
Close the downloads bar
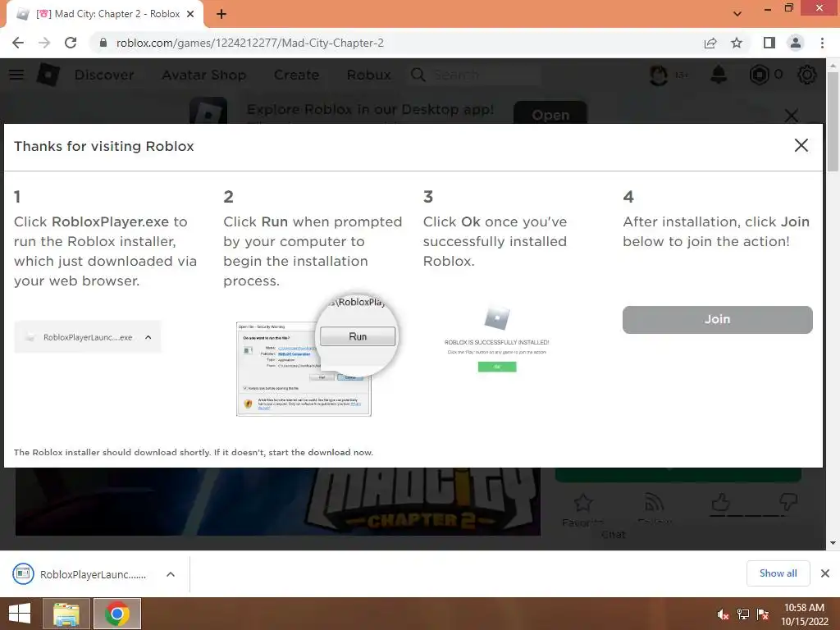pyautogui.click(x=825, y=573)
